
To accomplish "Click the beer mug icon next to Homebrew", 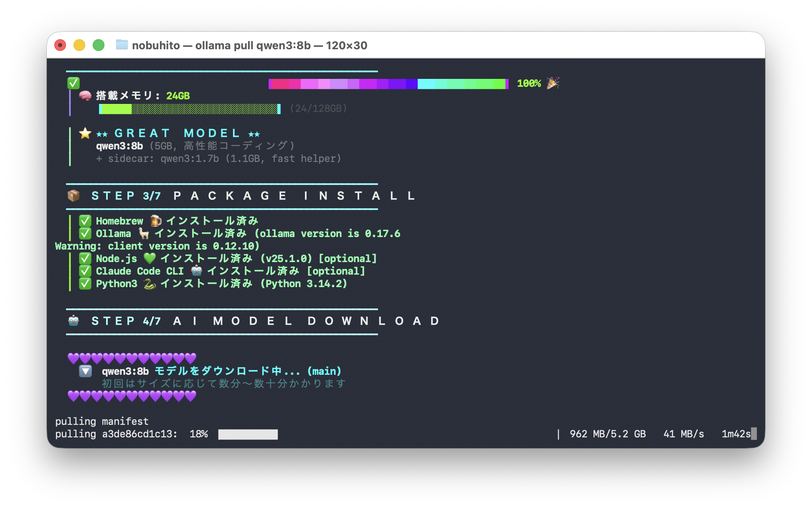I will tap(155, 220).
